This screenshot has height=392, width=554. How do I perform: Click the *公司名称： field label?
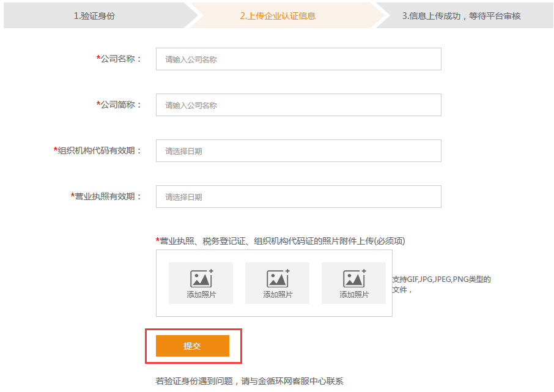[119, 59]
